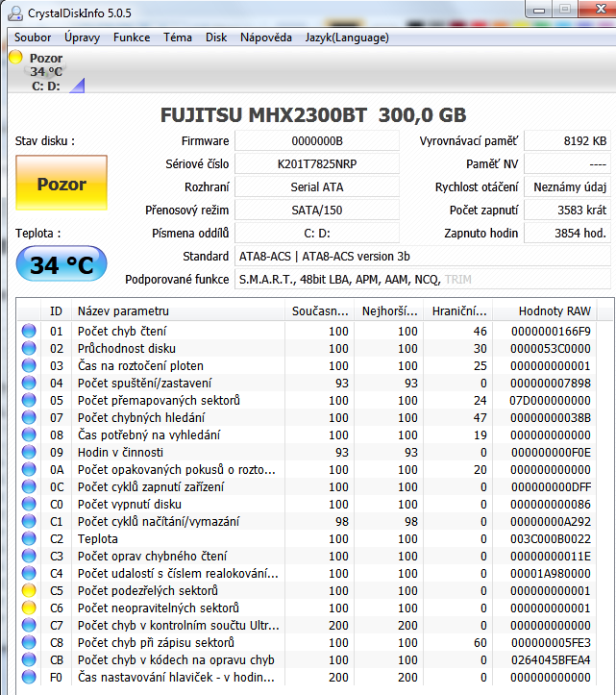Open the Úpravy menu
The width and height of the screenshot is (616, 695).
(82, 37)
